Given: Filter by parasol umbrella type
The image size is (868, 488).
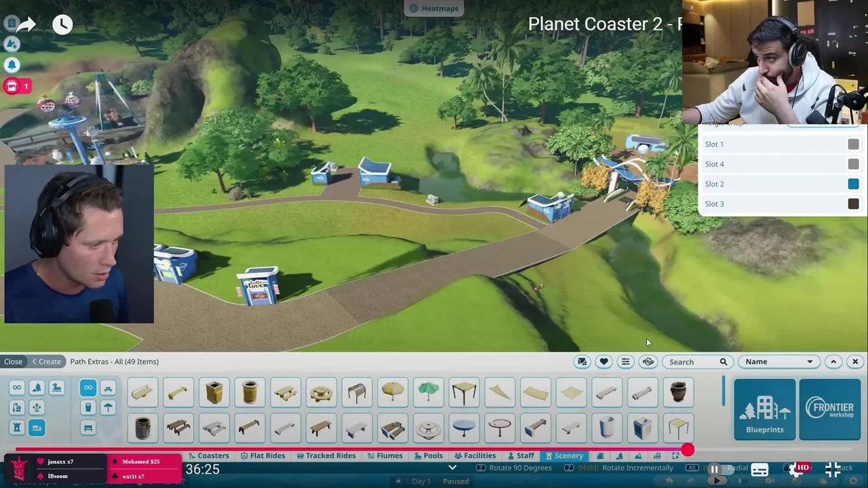Looking at the screenshot, I should point(108,407).
